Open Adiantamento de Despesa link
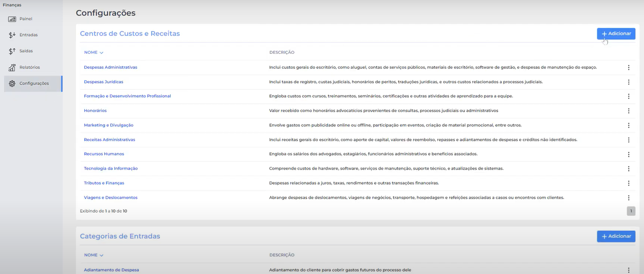 pos(111,270)
